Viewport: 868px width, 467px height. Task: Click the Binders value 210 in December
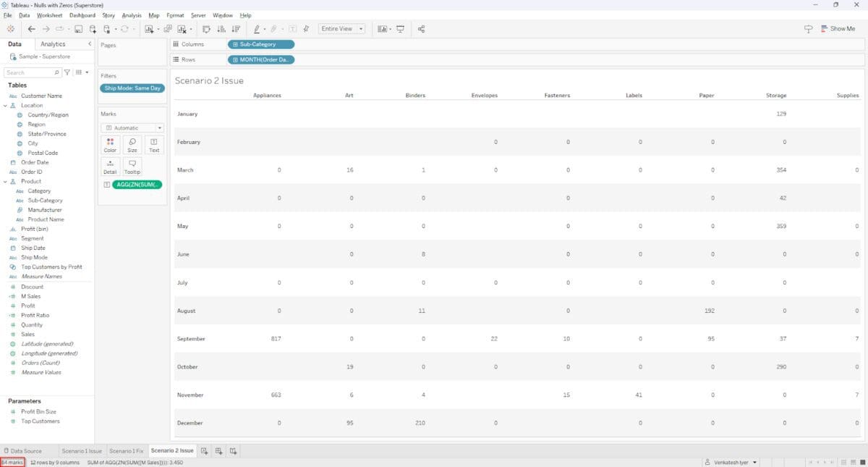(420, 423)
